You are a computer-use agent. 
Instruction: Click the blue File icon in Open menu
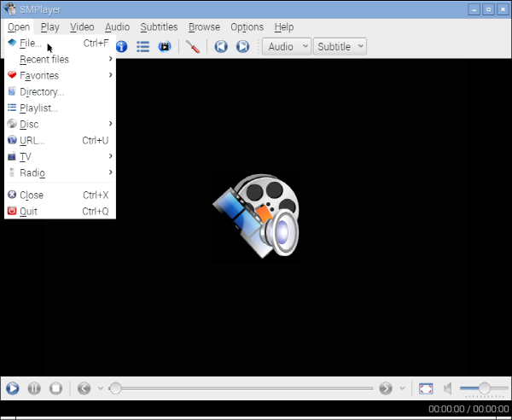pyautogui.click(x=12, y=43)
